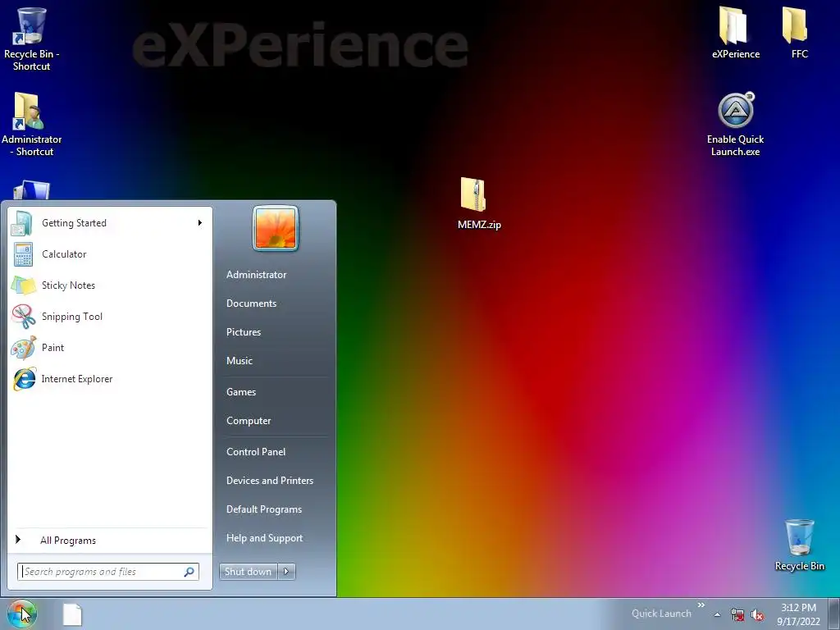Open Music from Start menu

tap(239, 361)
